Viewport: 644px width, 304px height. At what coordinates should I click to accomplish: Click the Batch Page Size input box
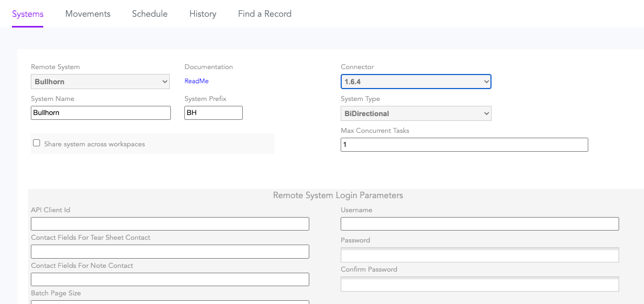coord(170,302)
